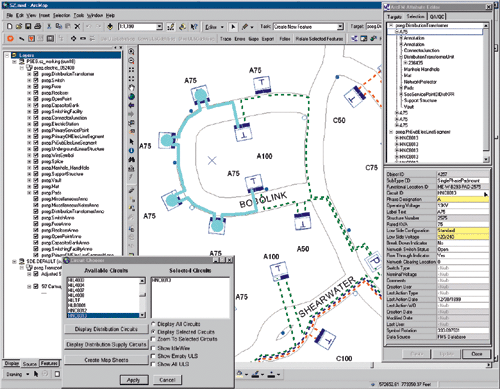Enable Zoom To Selected Circuits checkbox
The height and width of the screenshot is (389, 500).
click(x=154, y=339)
